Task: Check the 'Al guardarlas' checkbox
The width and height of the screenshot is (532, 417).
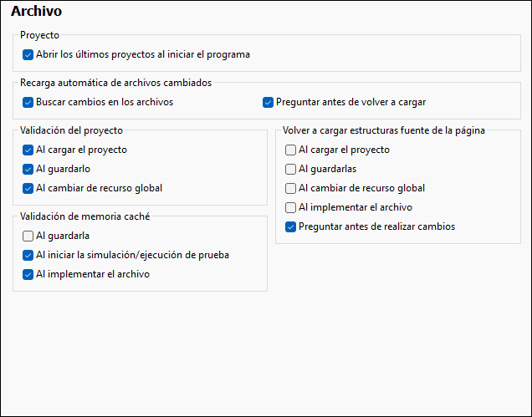Action: pyautogui.click(x=291, y=169)
